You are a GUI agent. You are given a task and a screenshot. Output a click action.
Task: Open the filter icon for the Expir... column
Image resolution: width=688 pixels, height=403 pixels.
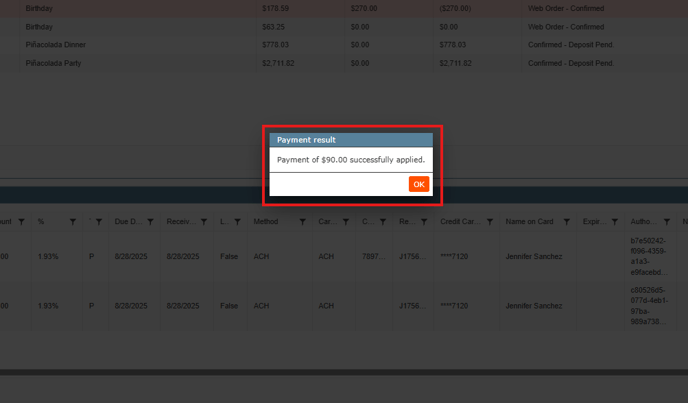[x=615, y=222]
